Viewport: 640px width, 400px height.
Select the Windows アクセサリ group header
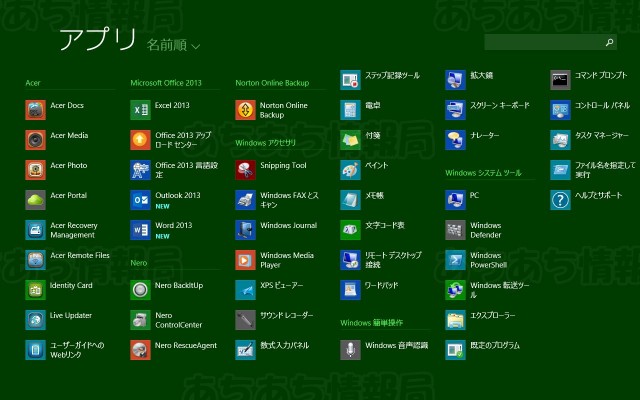[265, 143]
